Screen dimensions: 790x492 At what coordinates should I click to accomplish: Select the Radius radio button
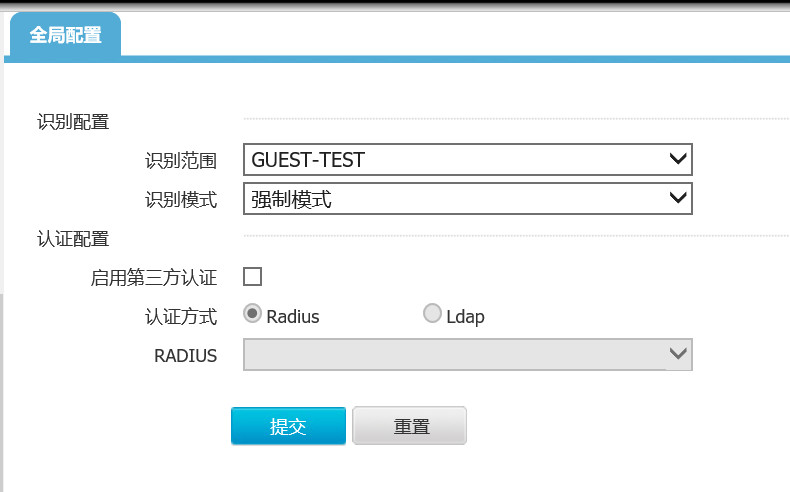(x=254, y=315)
